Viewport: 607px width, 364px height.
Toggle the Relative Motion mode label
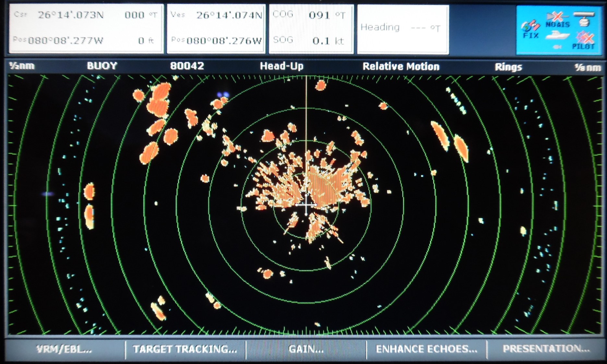tap(401, 66)
